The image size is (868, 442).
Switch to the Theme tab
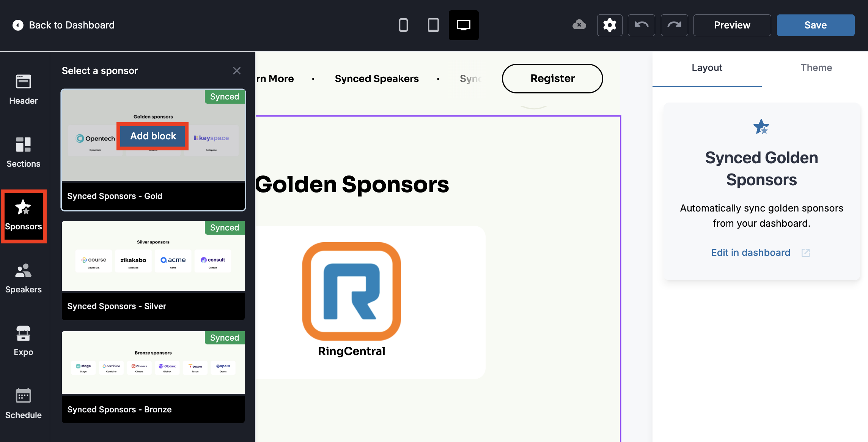click(x=816, y=68)
